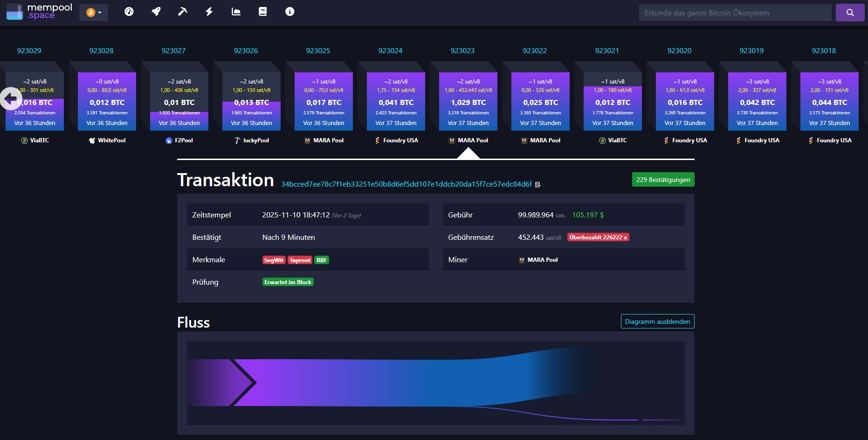Open the dashboard gauge icon

129,12
